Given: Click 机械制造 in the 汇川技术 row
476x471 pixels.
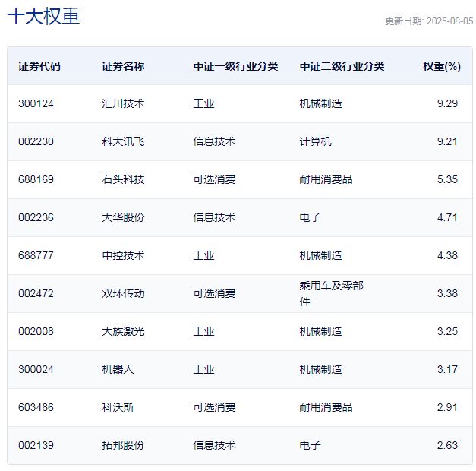Looking at the screenshot, I should pos(320,103).
